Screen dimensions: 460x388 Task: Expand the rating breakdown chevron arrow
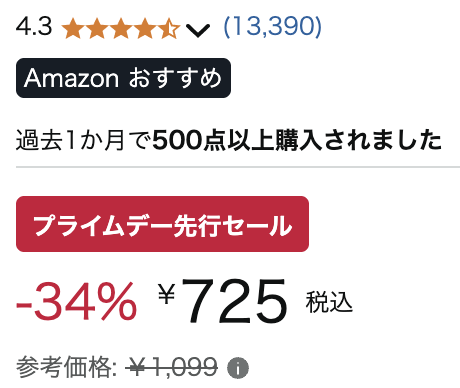(198, 30)
